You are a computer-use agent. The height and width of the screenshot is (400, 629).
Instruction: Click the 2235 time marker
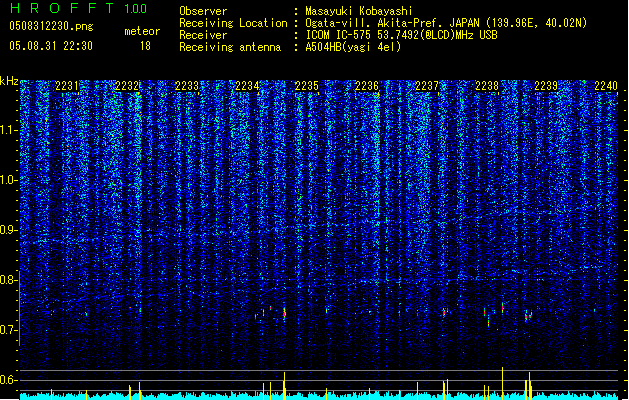click(307, 86)
